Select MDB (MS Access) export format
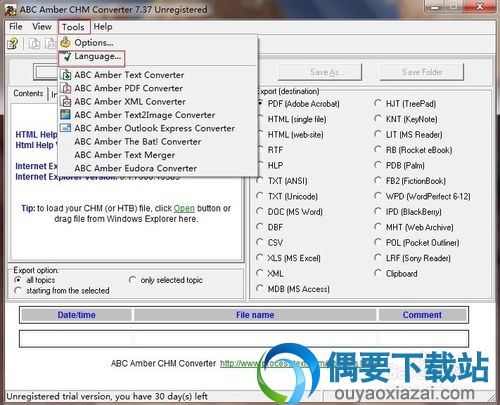 [293, 289]
